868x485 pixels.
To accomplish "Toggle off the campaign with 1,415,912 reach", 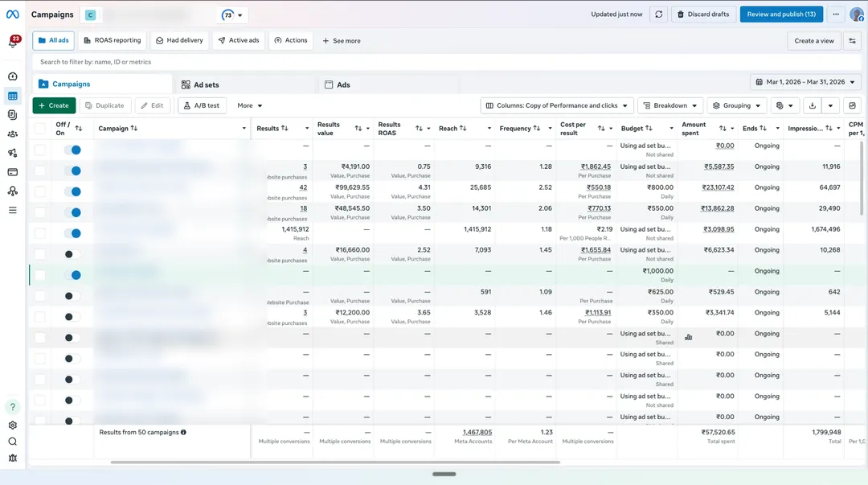I will pos(72,233).
